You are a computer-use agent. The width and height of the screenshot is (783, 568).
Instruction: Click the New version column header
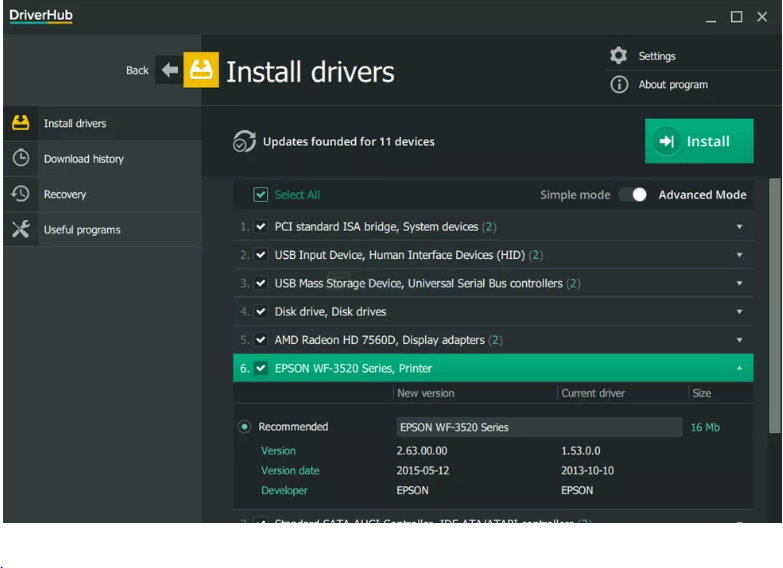pos(425,393)
